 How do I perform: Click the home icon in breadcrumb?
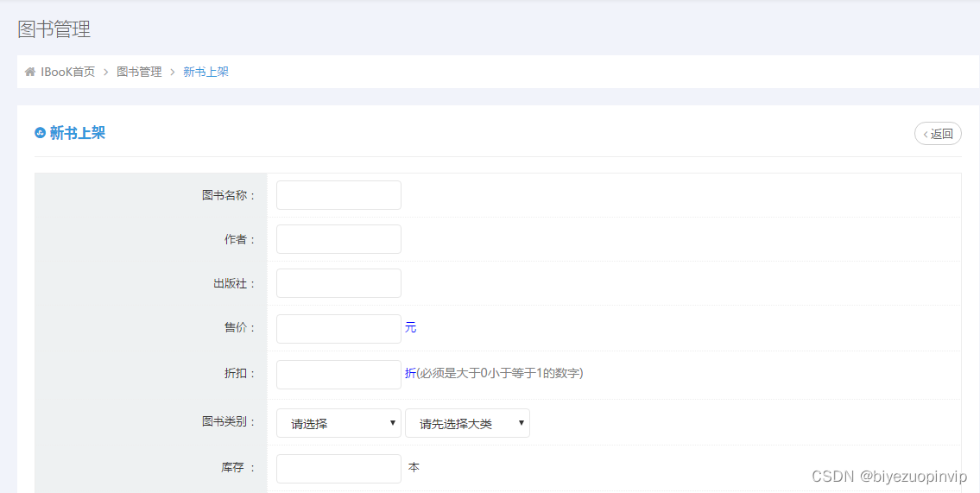(29, 72)
